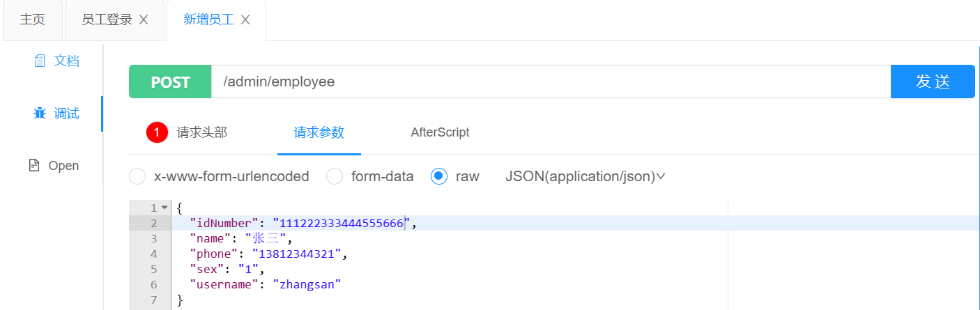The height and width of the screenshot is (310, 980).
Task: Click the POST method selector
Action: tap(170, 82)
